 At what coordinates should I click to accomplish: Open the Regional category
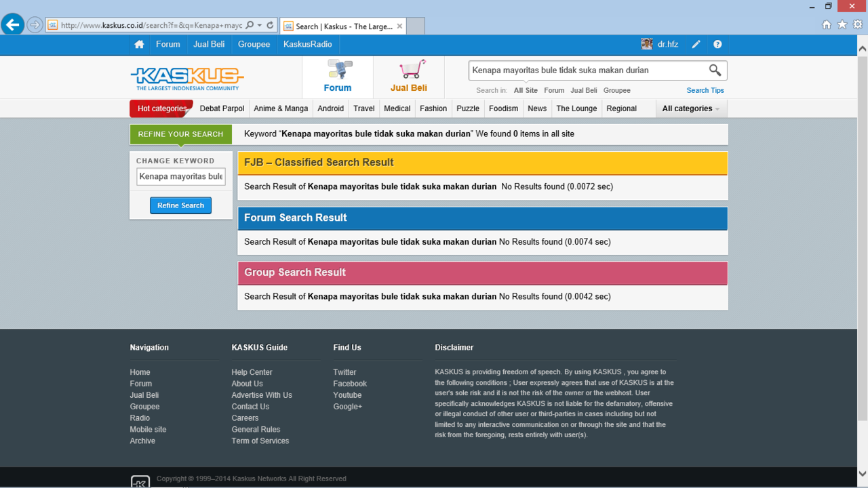[622, 108]
